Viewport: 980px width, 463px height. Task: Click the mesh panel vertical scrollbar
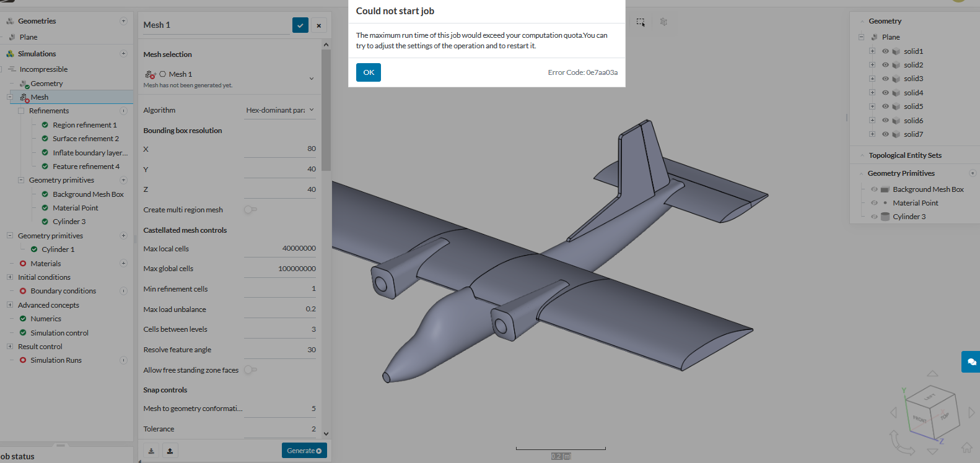tap(326, 110)
